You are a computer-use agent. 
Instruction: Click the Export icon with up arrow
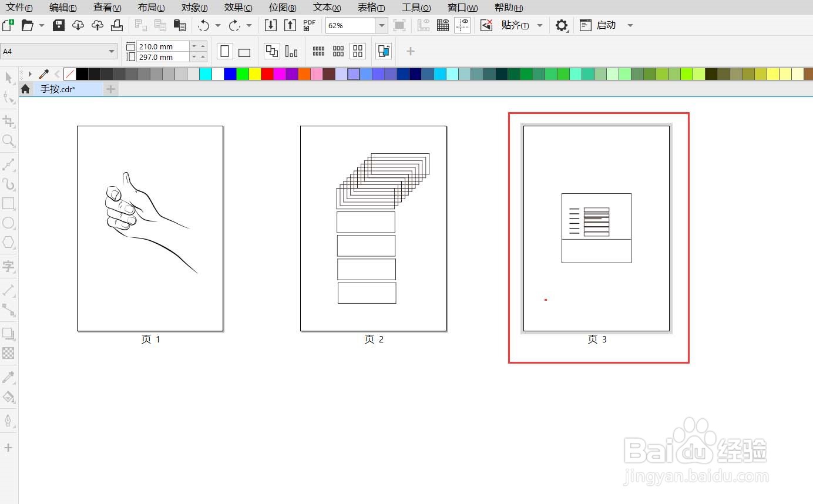coord(290,25)
